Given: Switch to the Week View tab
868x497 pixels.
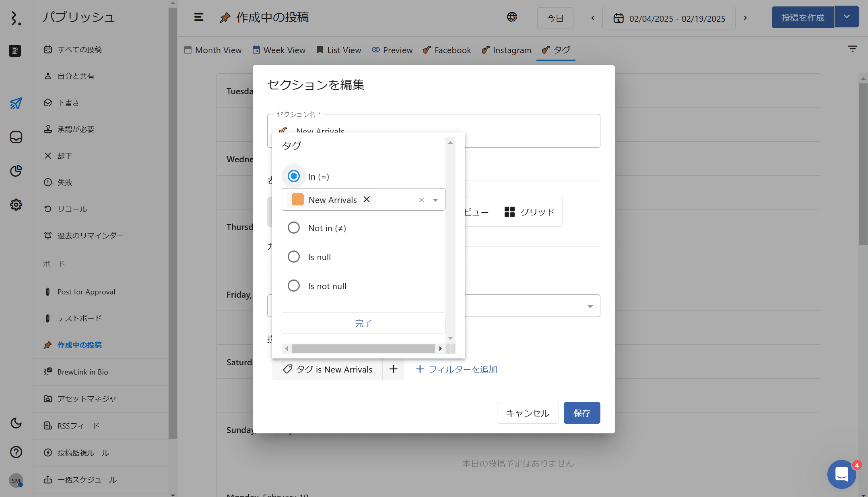Looking at the screenshot, I should click(x=279, y=50).
